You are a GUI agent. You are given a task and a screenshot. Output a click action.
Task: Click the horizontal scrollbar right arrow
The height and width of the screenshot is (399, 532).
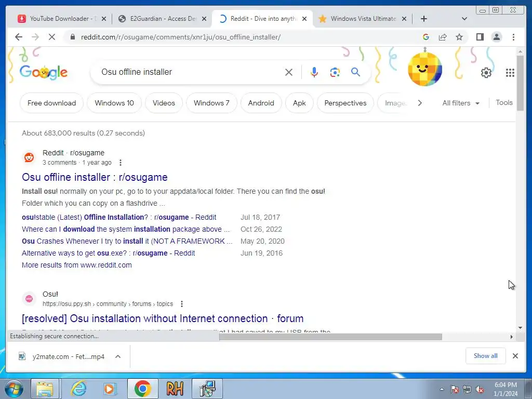pos(511,337)
